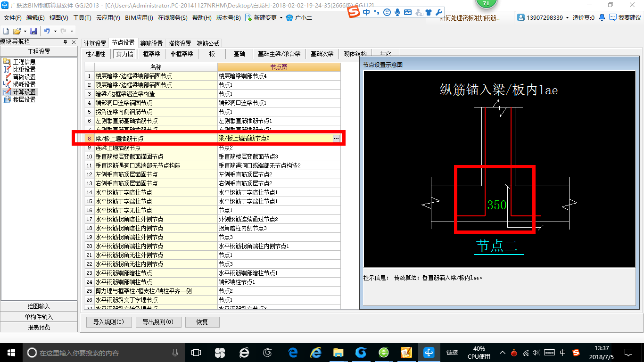Select 损耗设置 in the navigation tree
The image size is (644, 362).
[x=24, y=84]
